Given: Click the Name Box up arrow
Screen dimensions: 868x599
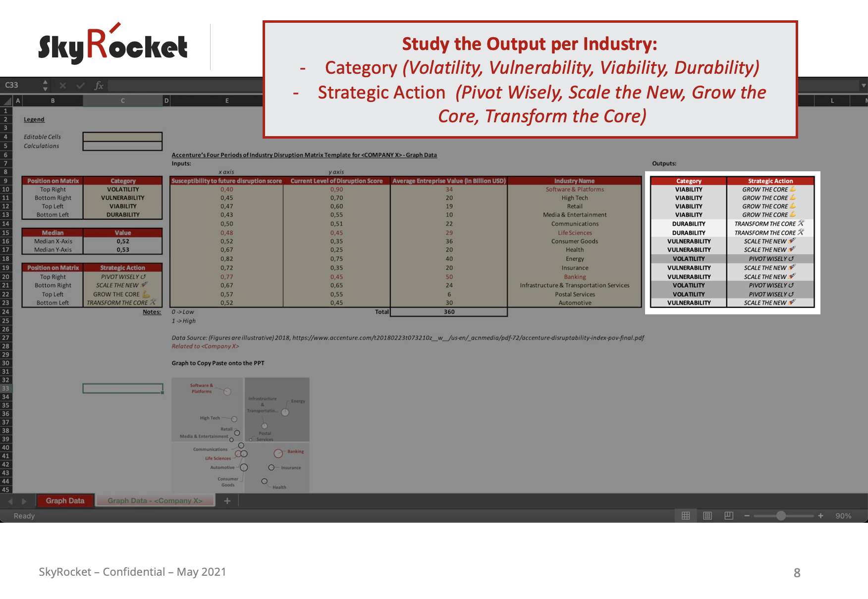Looking at the screenshot, I should click(x=45, y=82).
